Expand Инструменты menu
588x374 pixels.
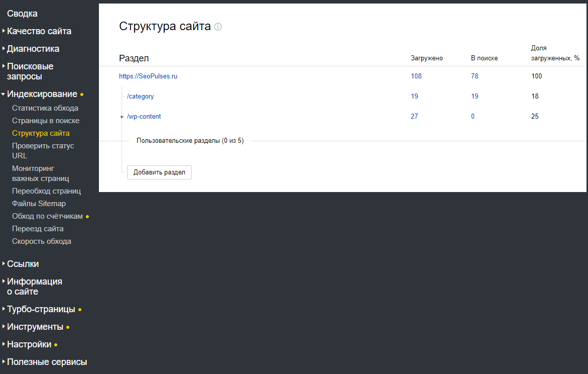(x=35, y=327)
